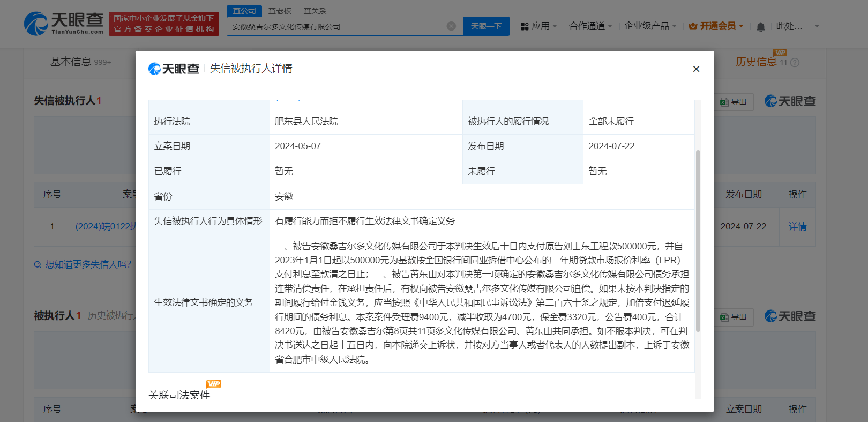Switch to the 查关系 tab
The image size is (868, 422).
point(315,11)
